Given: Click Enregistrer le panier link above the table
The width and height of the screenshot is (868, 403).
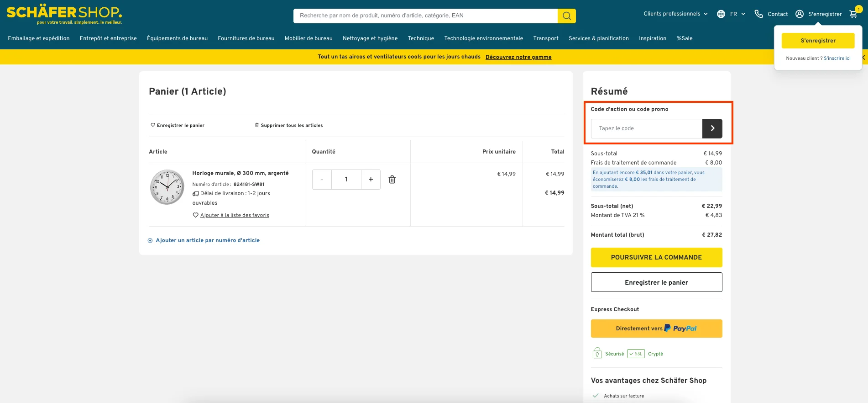Looking at the screenshot, I should pyautogui.click(x=181, y=125).
